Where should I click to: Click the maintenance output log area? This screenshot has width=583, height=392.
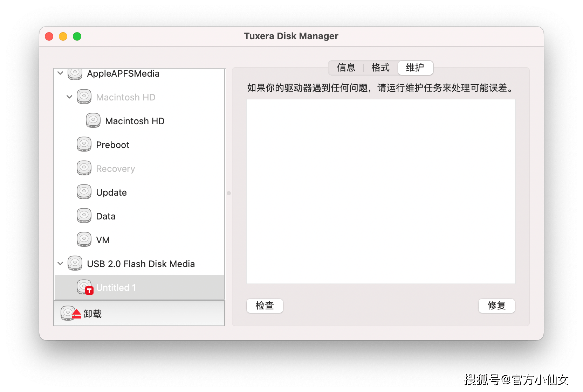(x=381, y=191)
